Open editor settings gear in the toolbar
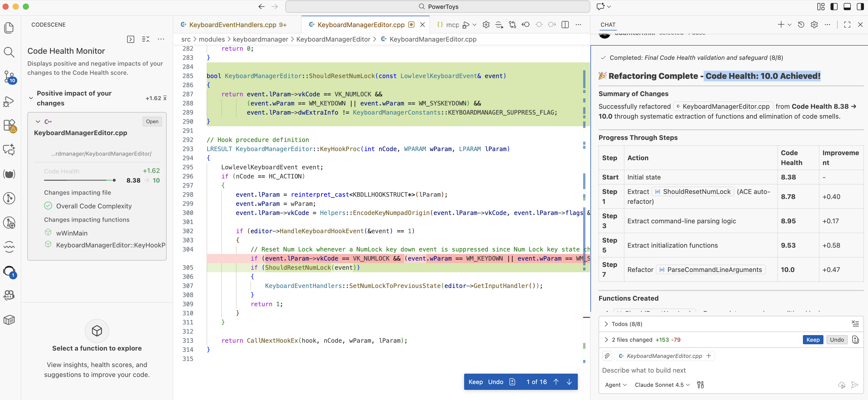Image resolution: width=868 pixels, height=400 pixels. coord(486,25)
